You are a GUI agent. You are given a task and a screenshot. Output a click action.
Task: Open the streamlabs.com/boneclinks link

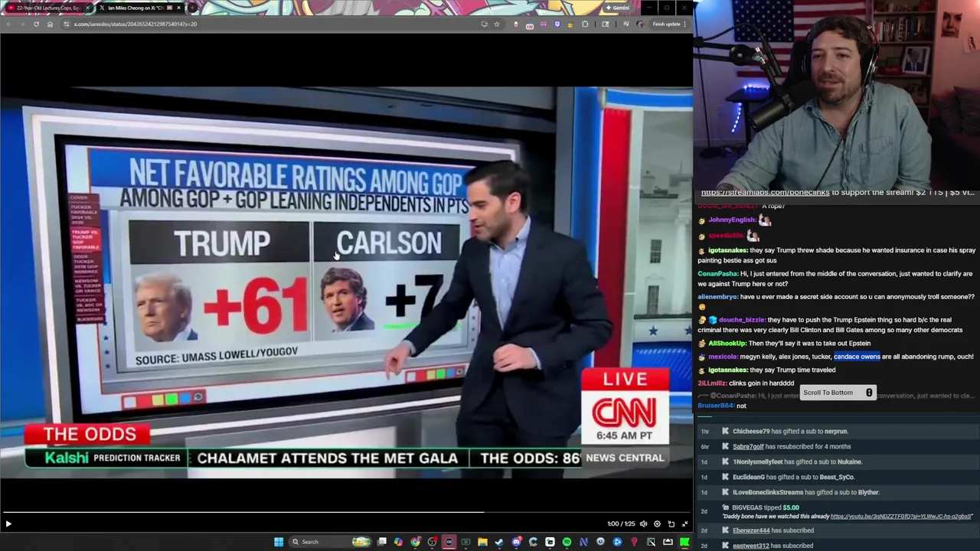(x=765, y=193)
